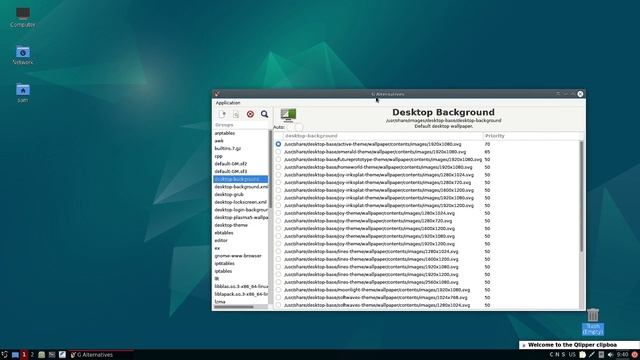640x360 pixels.
Task: Select cpp in Groups list
Action: (241, 156)
